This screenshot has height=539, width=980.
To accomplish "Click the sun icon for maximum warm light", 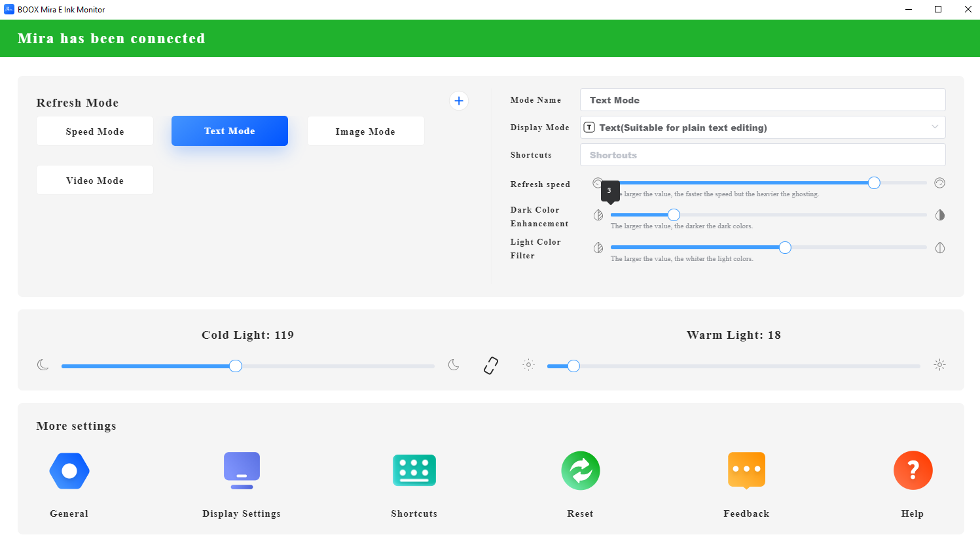I will (939, 365).
